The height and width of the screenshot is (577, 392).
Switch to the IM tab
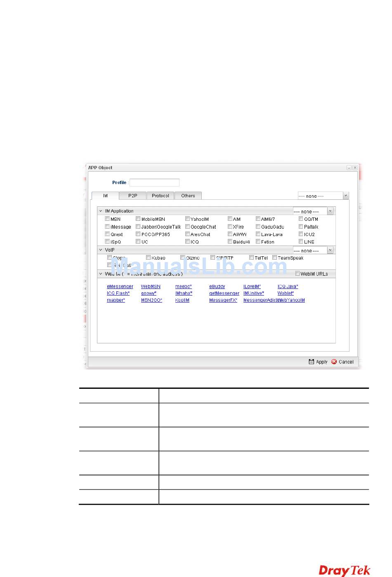coord(105,196)
